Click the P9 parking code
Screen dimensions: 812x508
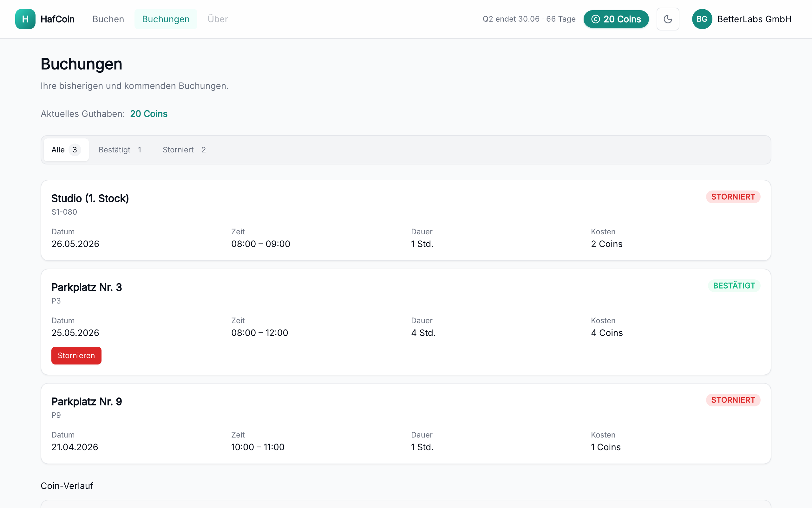(56, 415)
